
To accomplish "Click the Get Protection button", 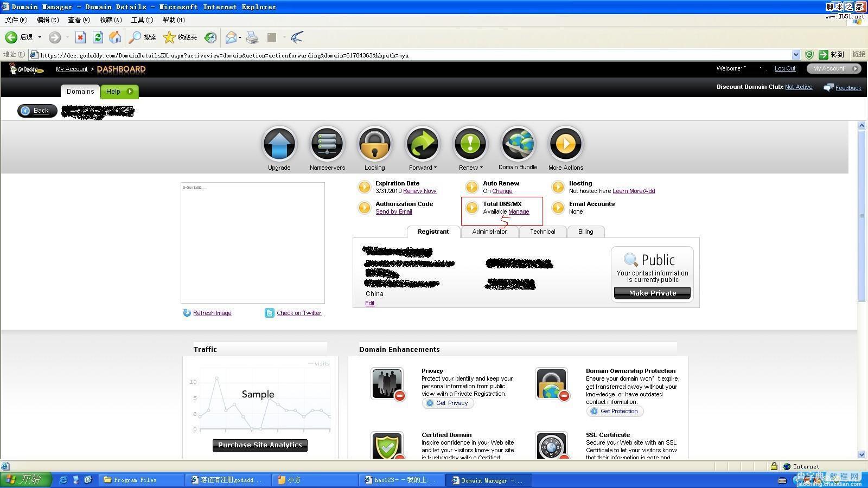I will (x=615, y=411).
